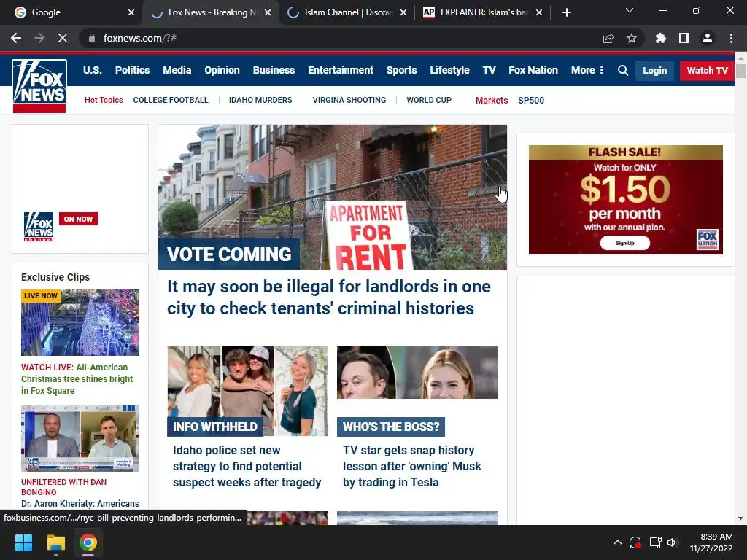Stop the page loading with X button

click(63, 38)
